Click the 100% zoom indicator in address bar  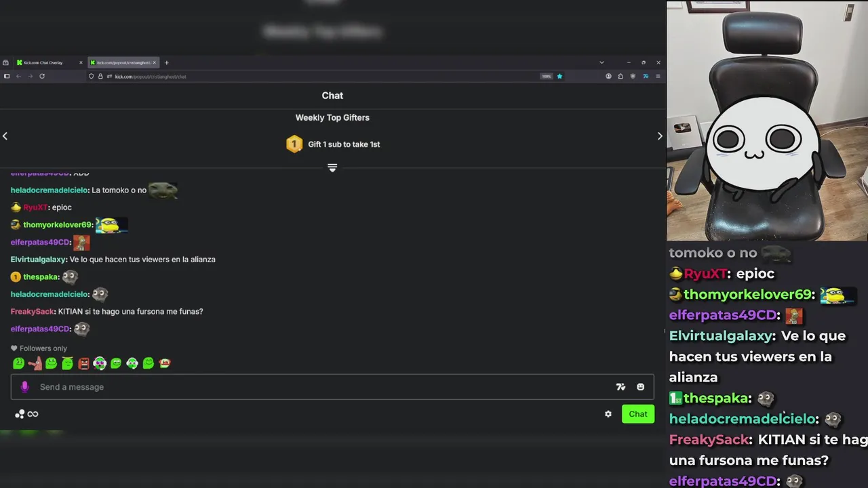click(547, 76)
